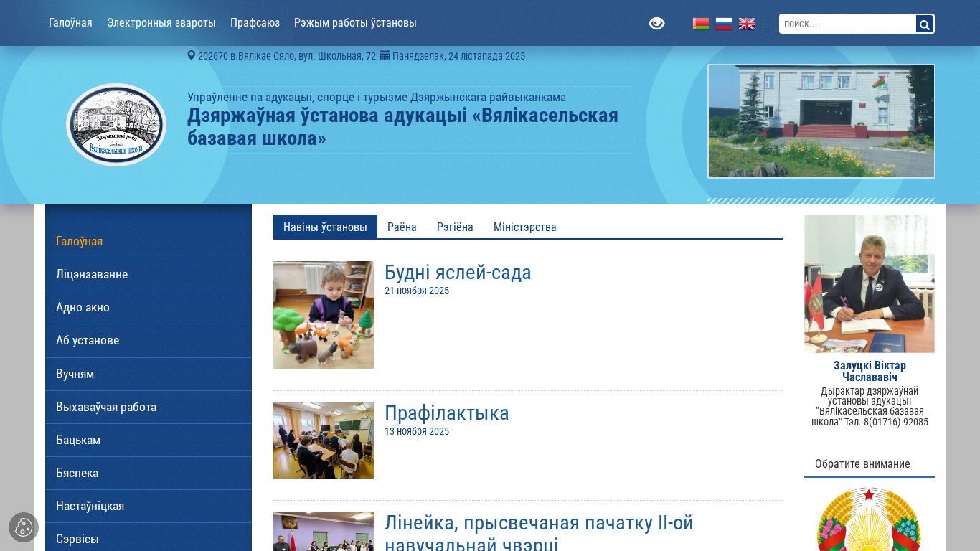The image size is (980, 551).
Task: Open the director's portrait photo
Action: (870, 283)
